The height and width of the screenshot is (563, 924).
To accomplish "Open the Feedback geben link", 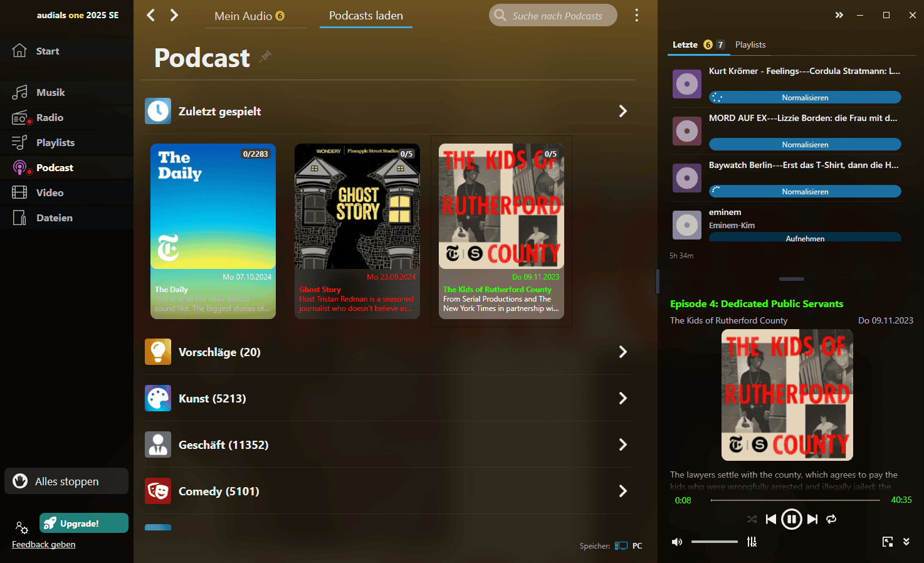I will (x=44, y=544).
